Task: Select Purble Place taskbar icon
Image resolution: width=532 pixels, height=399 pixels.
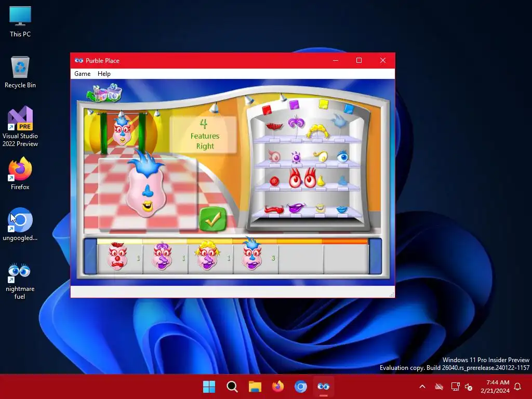Action: pos(323,387)
